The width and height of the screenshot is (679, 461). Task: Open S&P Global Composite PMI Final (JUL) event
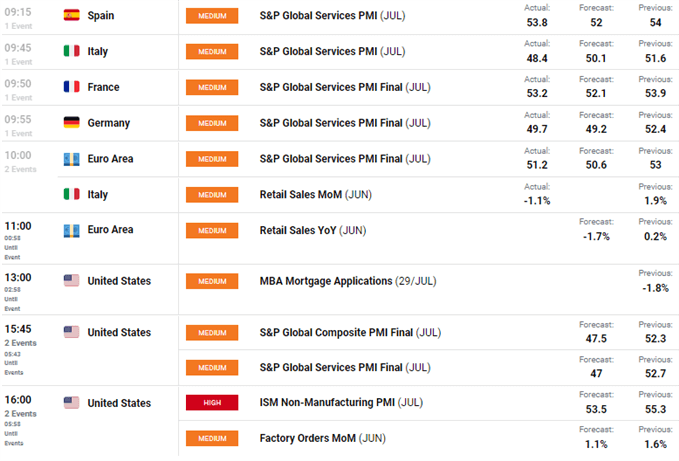tap(350, 333)
